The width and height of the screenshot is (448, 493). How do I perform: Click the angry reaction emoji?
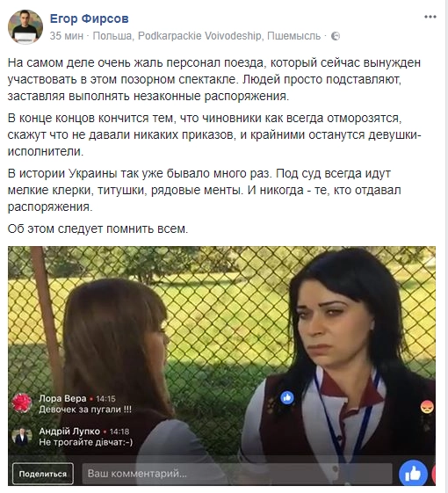(427, 407)
